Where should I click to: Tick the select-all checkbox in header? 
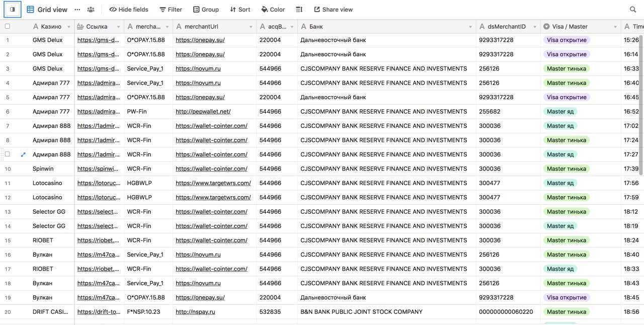click(x=8, y=26)
